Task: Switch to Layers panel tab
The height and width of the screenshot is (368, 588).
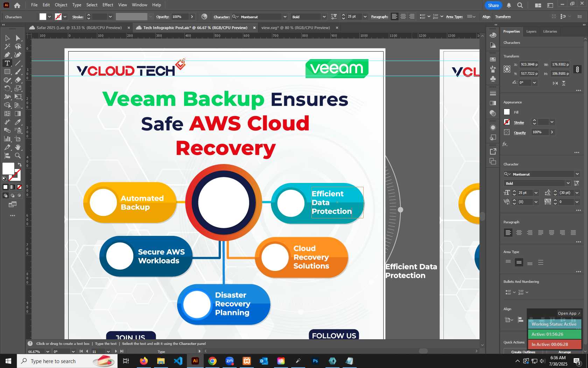Action: (531, 32)
